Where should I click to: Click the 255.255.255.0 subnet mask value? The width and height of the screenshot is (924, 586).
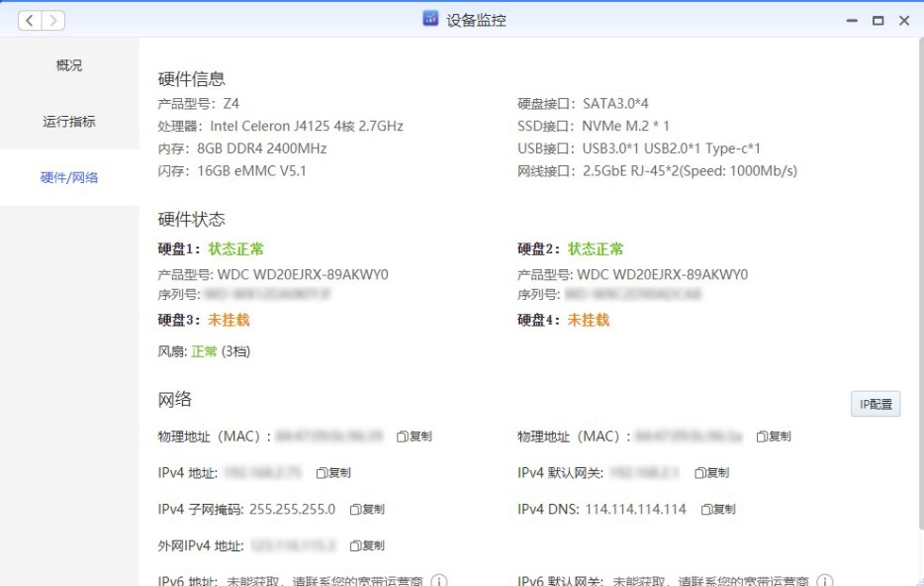click(292, 510)
